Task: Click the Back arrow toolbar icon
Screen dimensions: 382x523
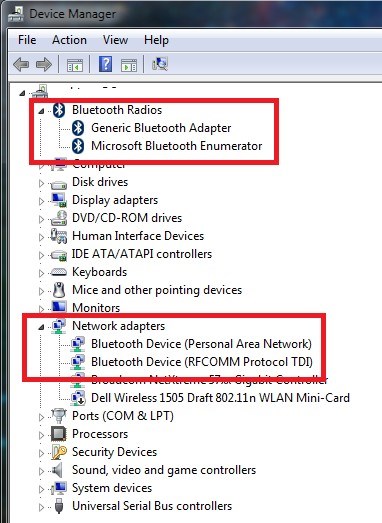Action: (x=21, y=64)
